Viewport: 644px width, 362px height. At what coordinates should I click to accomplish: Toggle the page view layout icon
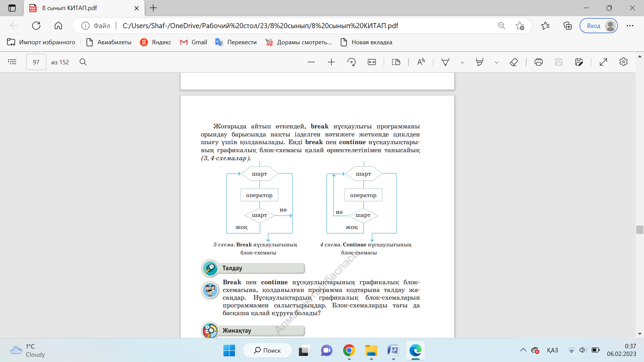point(396,62)
